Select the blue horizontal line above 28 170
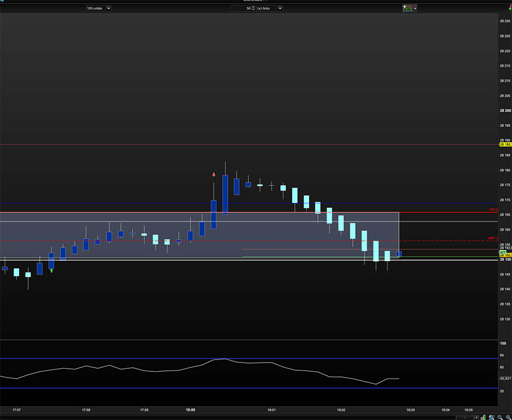Screen dimensions: 512x420 249,203
